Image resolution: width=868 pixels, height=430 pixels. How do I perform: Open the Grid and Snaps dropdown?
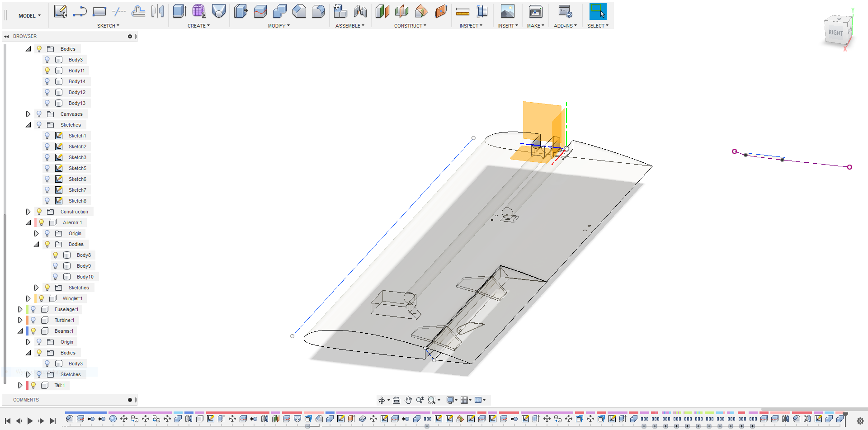(466, 400)
